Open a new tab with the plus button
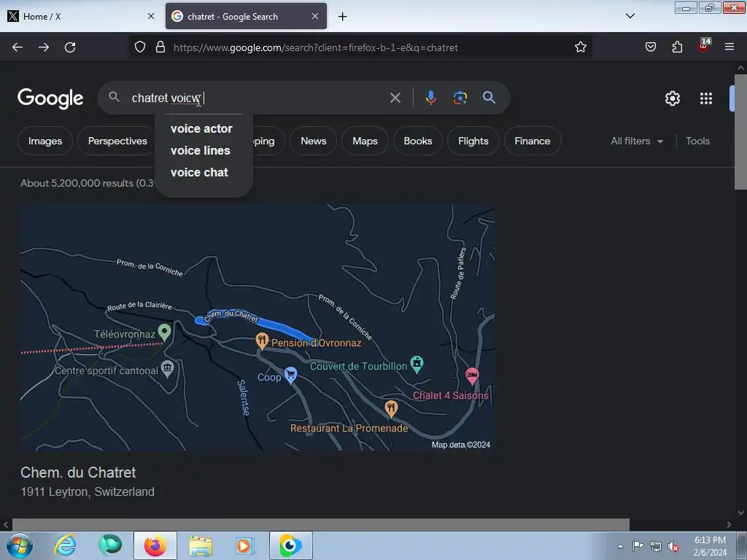 coord(343,17)
